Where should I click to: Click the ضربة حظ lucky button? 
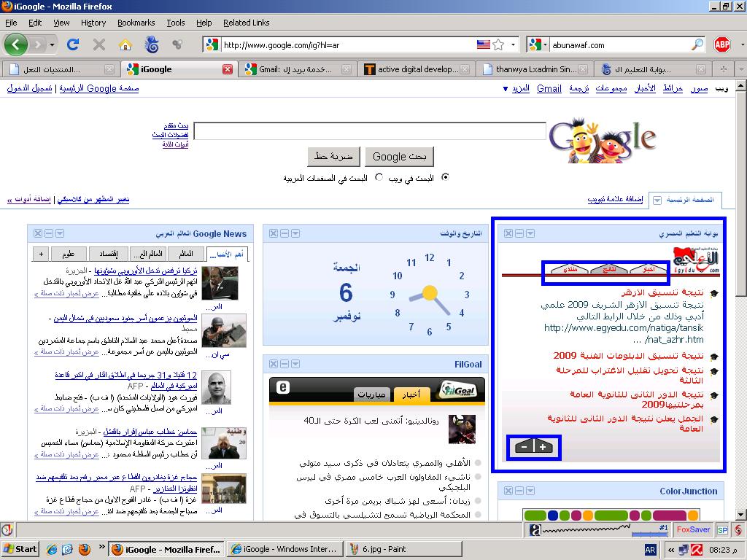tap(333, 156)
